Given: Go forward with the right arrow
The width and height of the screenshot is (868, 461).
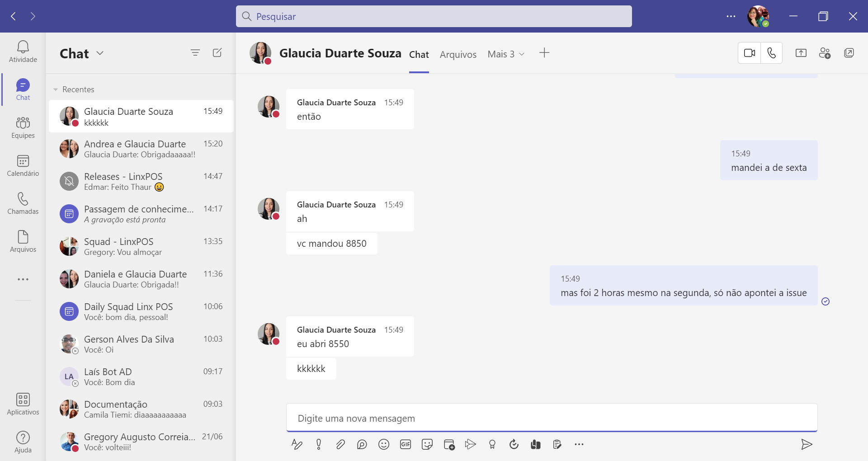Looking at the screenshot, I should point(33,16).
